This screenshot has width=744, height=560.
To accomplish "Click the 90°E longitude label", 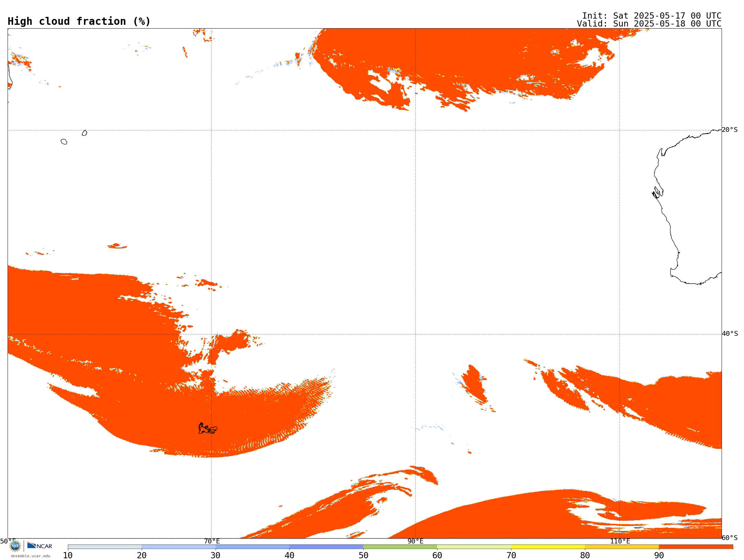I will point(415,541).
